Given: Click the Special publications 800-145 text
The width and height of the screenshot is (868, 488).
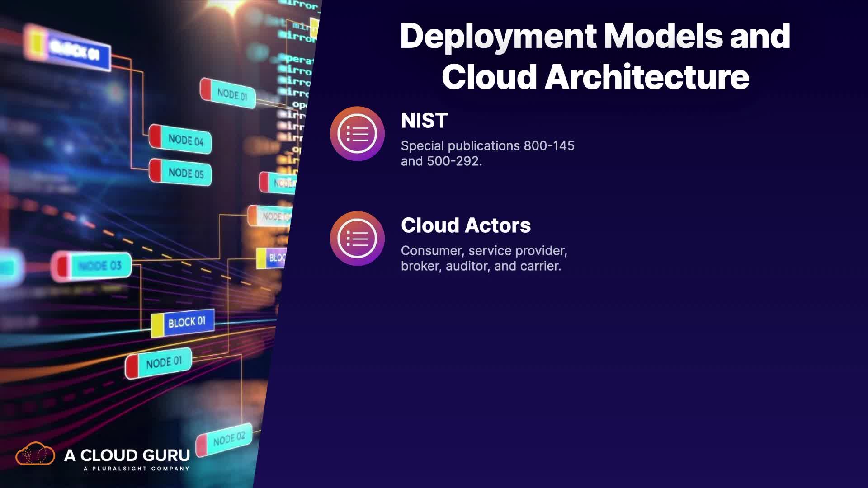Looking at the screenshot, I should coord(487,146).
